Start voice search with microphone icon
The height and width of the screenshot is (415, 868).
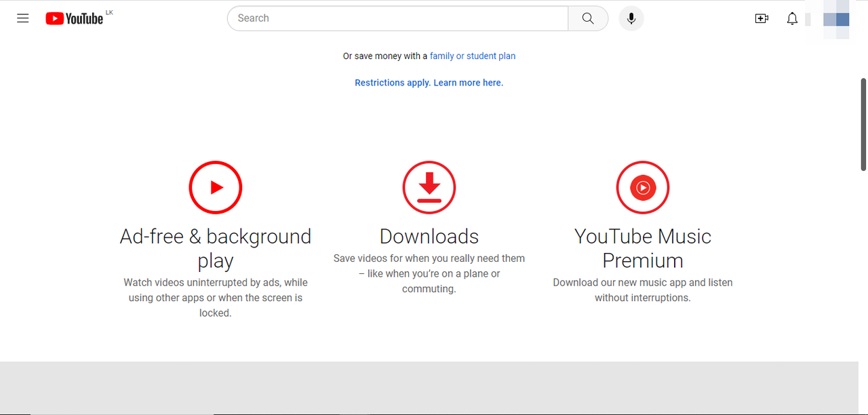pos(631,18)
